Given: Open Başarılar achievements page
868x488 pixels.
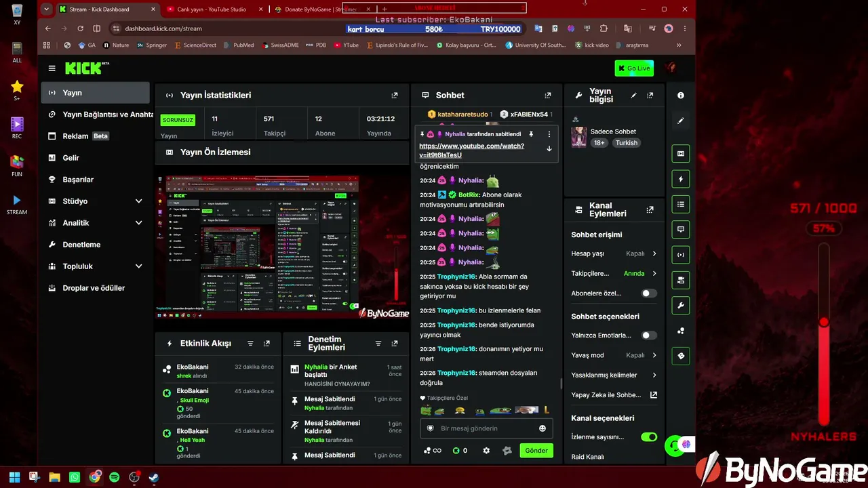Looking at the screenshot, I should (x=95, y=180).
